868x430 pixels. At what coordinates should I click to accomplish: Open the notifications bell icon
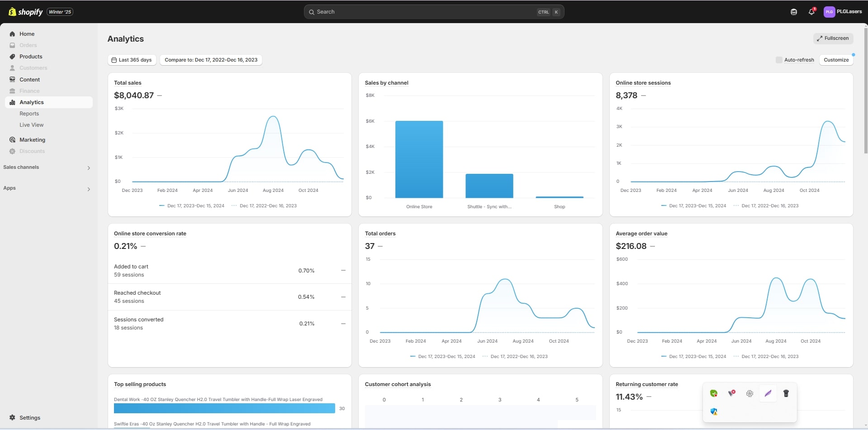tap(811, 12)
